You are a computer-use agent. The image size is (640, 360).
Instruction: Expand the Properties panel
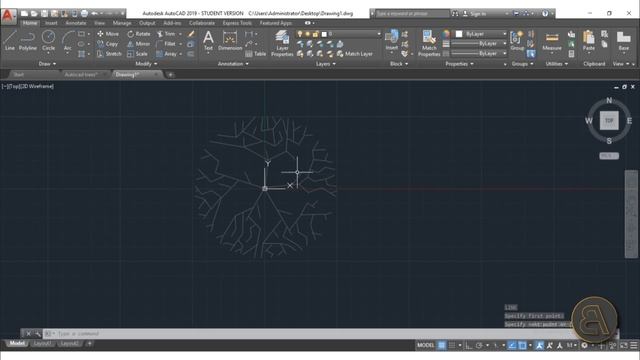[459, 64]
